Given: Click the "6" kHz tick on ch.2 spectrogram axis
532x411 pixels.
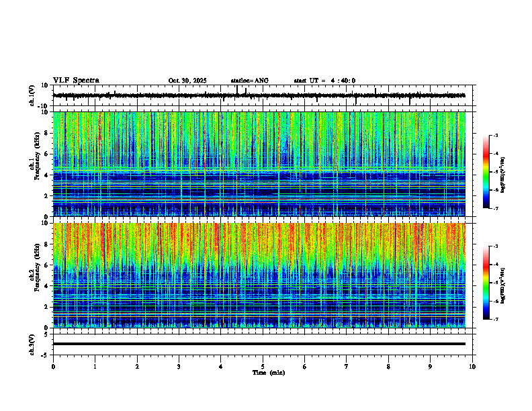Looking at the screenshot, I should (x=47, y=265).
